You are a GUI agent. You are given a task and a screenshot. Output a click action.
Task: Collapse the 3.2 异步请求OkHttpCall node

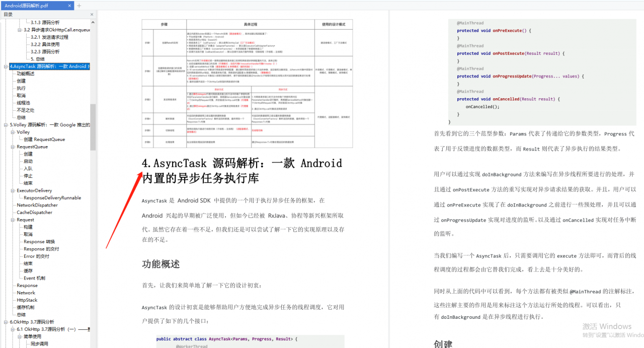tap(20, 30)
